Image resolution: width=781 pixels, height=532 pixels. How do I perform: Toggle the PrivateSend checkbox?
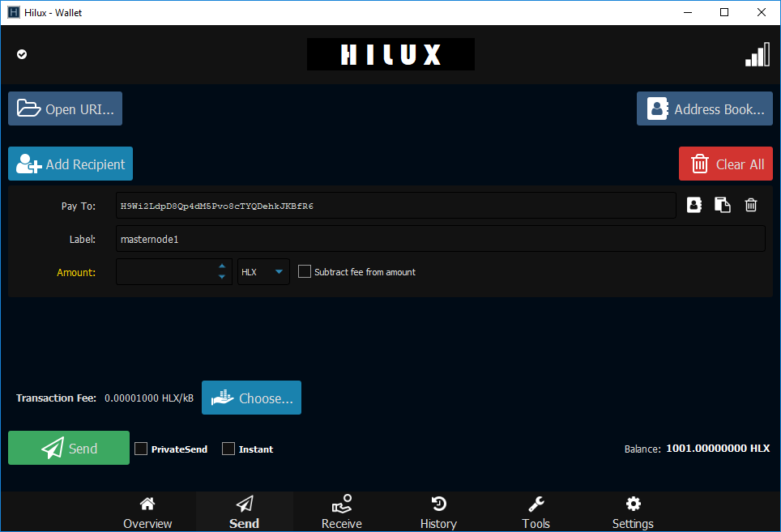141,449
